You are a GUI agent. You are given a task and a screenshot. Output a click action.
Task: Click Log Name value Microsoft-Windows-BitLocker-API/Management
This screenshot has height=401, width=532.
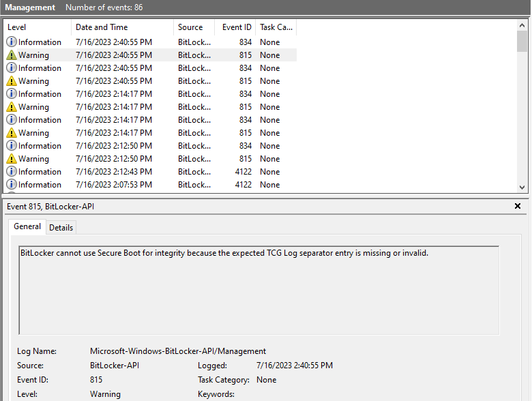[x=178, y=351]
